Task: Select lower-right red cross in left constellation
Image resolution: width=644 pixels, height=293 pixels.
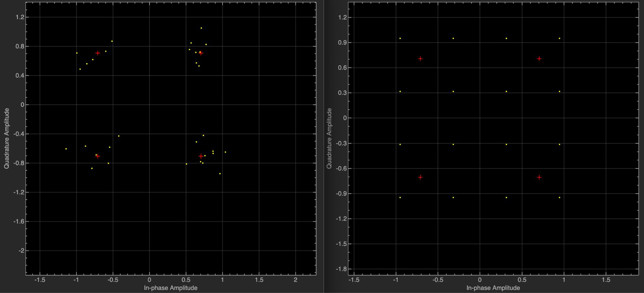Action: click(201, 156)
